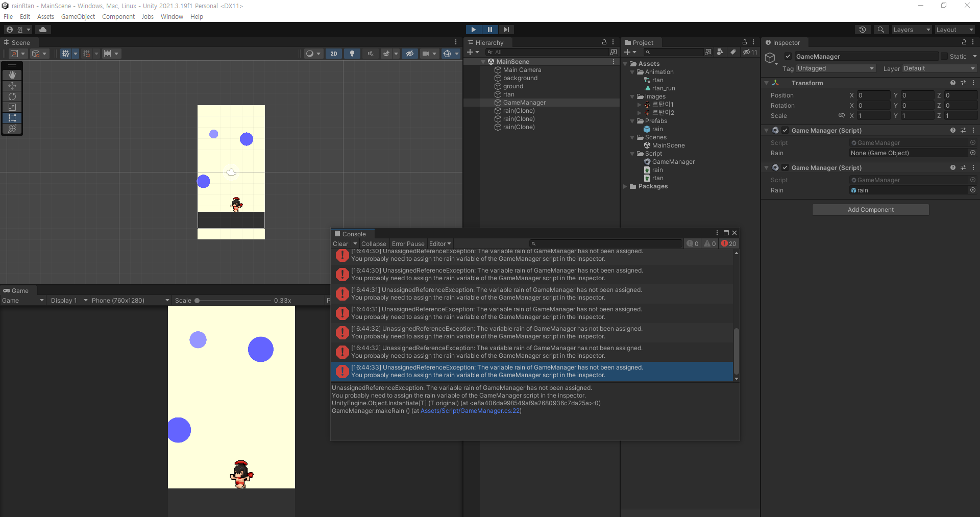Screen dimensions: 980x517
Task: Stop play mode with Play button
Action: [474, 30]
